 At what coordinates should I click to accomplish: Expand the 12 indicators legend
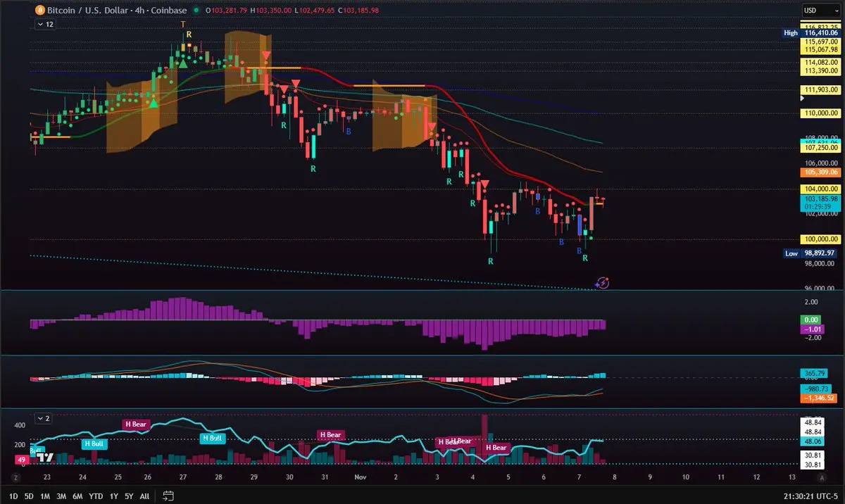(46, 24)
